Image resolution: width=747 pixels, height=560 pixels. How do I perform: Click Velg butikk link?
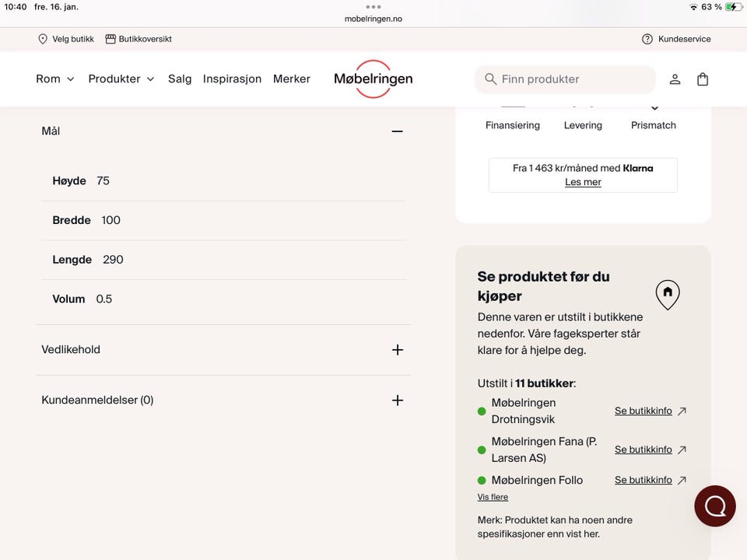[x=73, y=39]
